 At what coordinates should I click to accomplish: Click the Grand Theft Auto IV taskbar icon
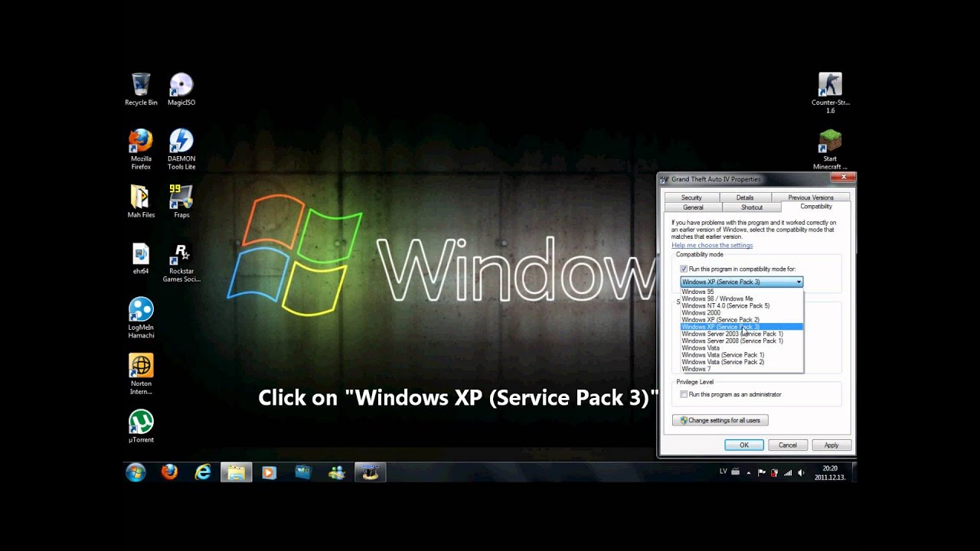pos(371,473)
